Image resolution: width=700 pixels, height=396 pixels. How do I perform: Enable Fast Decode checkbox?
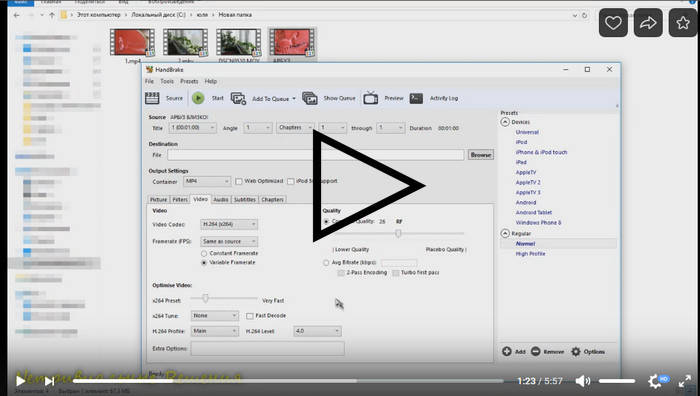250,316
